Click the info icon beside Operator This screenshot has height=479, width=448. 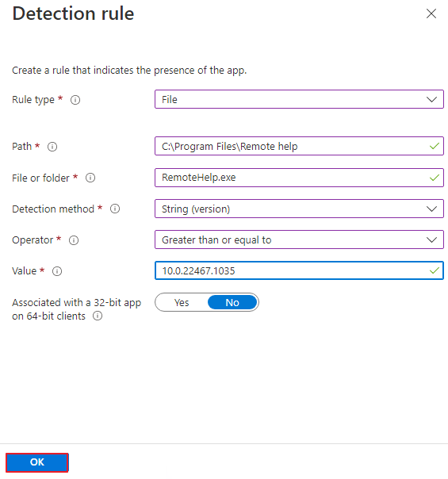(74, 240)
